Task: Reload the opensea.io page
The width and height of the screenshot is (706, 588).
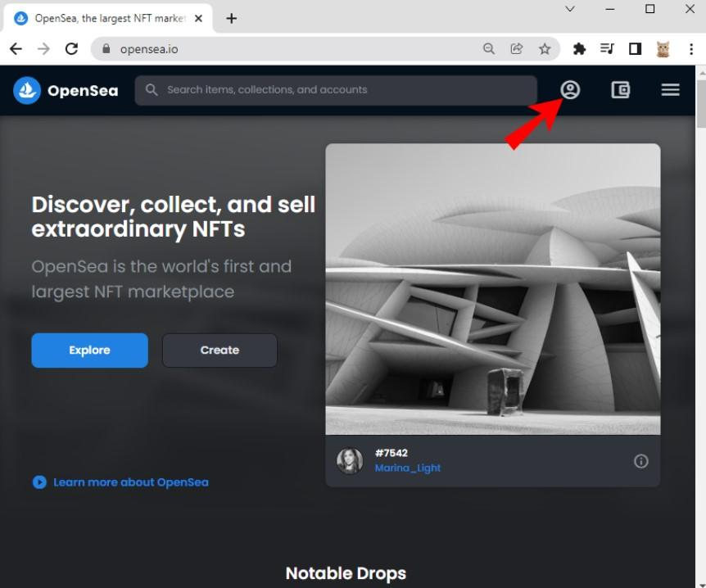Action: click(71, 48)
